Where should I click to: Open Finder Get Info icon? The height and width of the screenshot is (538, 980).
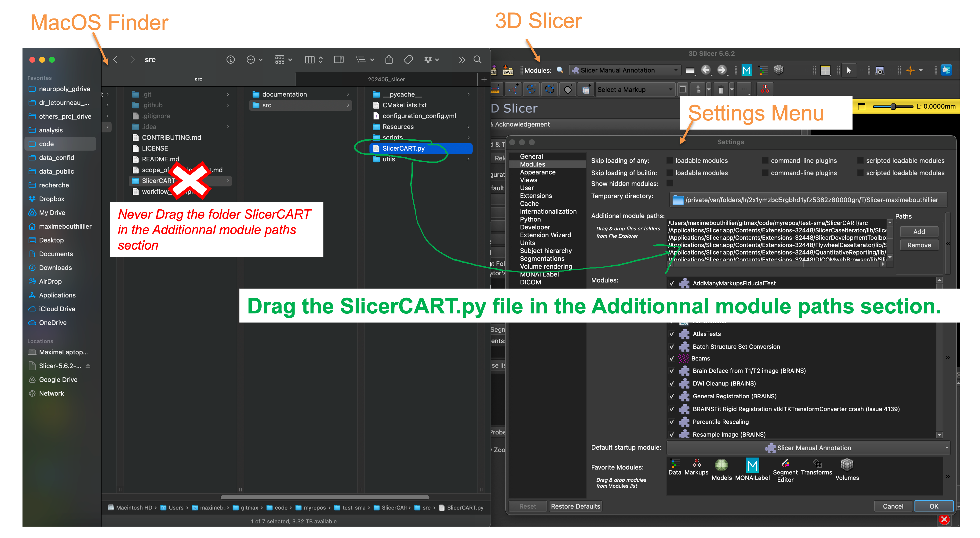click(230, 60)
